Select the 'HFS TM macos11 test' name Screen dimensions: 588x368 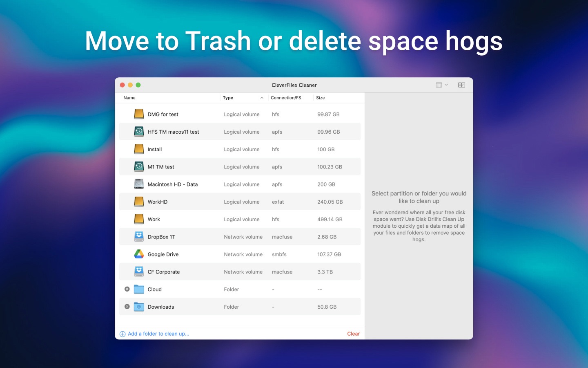[x=173, y=132]
